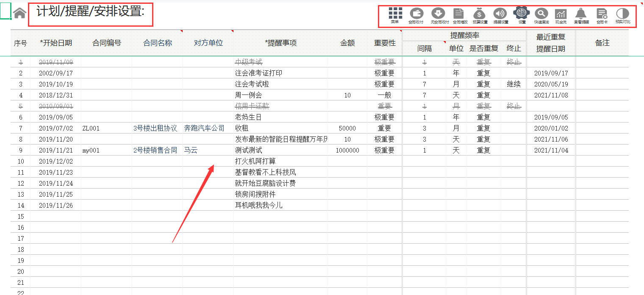Toggle 终止 status on 中级考试 row
Viewport: 644px width, 295px height.
click(513, 61)
